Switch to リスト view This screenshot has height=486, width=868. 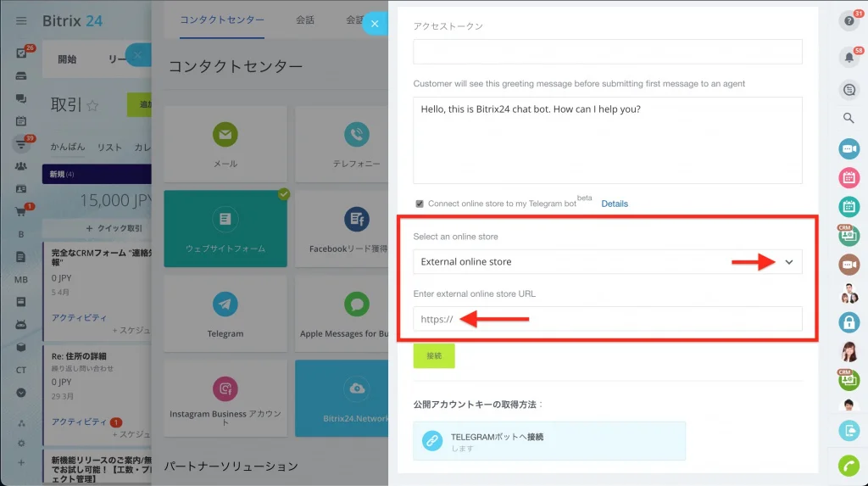coord(109,148)
